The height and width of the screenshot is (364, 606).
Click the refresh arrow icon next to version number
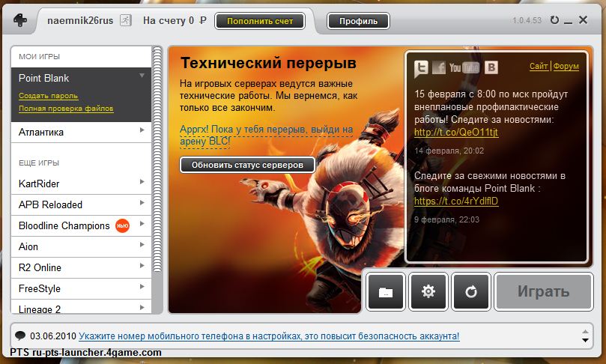pyautogui.click(x=554, y=20)
